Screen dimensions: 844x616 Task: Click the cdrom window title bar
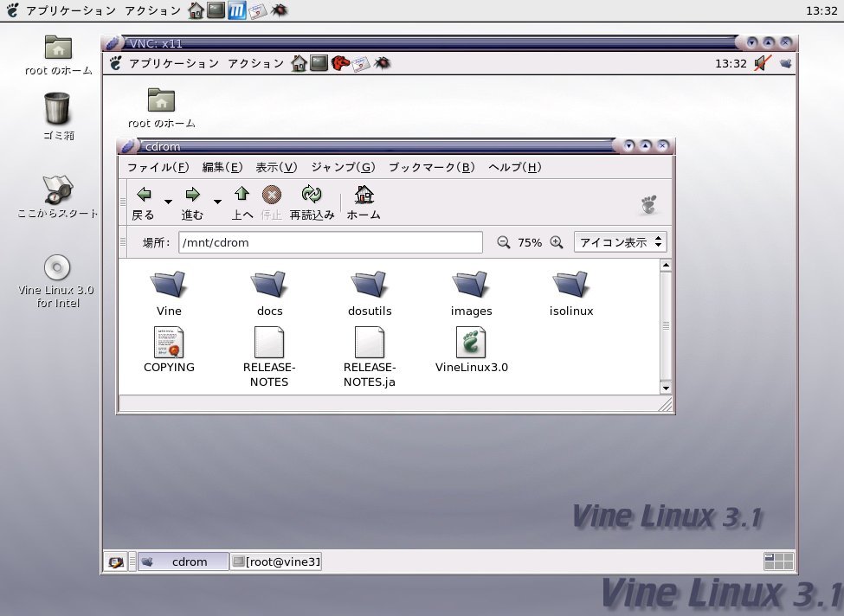[377, 146]
